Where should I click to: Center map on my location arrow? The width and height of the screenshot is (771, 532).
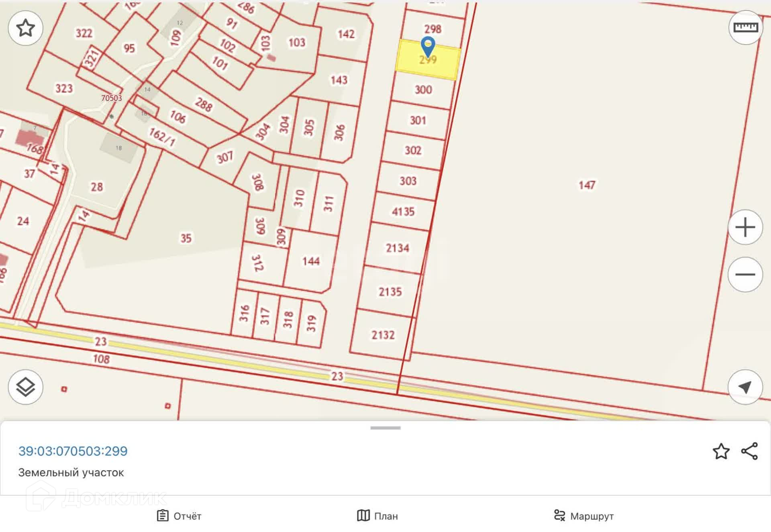[745, 387]
